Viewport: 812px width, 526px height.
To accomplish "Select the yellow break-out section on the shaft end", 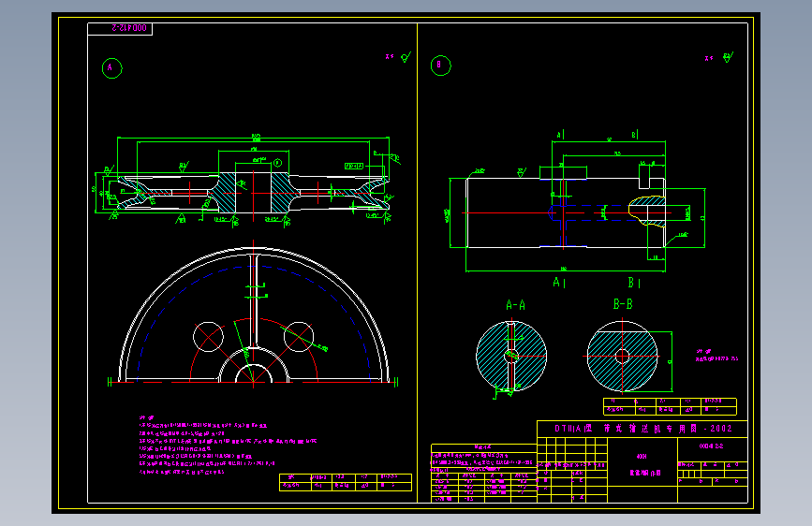I will pos(647,212).
